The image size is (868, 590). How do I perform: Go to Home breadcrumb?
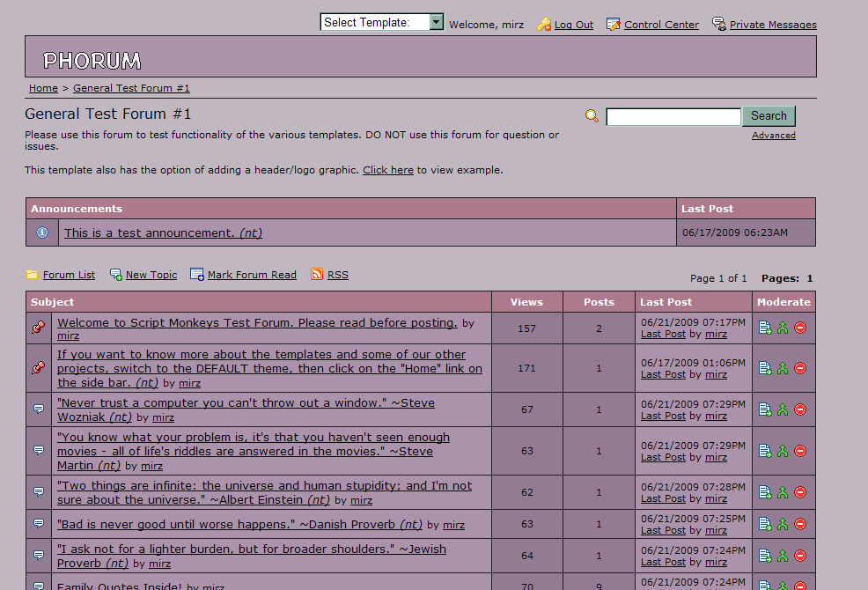pyautogui.click(x=43, y=88)
